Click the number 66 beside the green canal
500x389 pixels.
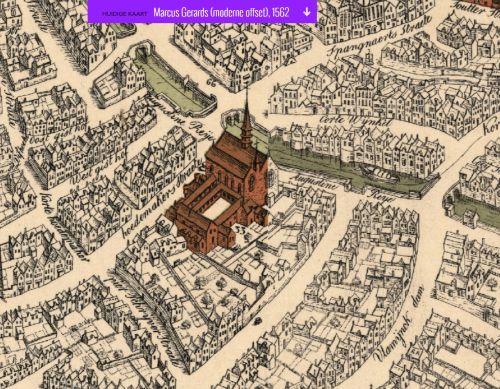[211, 82]
